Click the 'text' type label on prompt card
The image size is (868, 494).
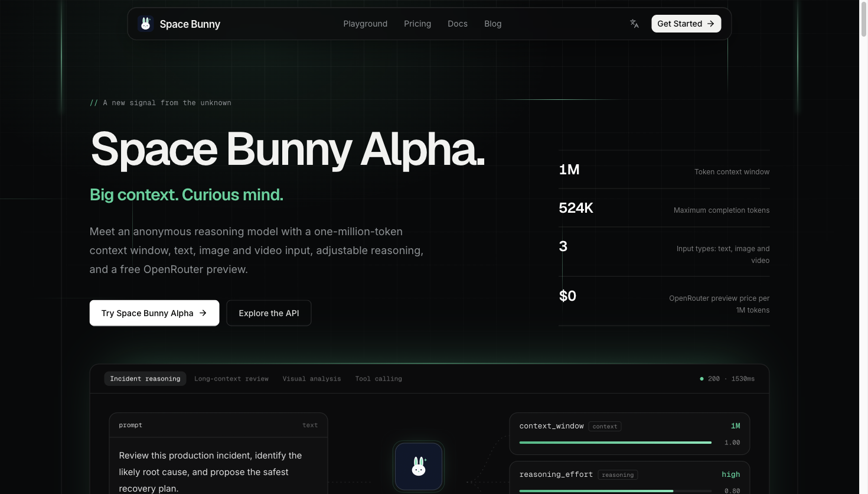310,425
